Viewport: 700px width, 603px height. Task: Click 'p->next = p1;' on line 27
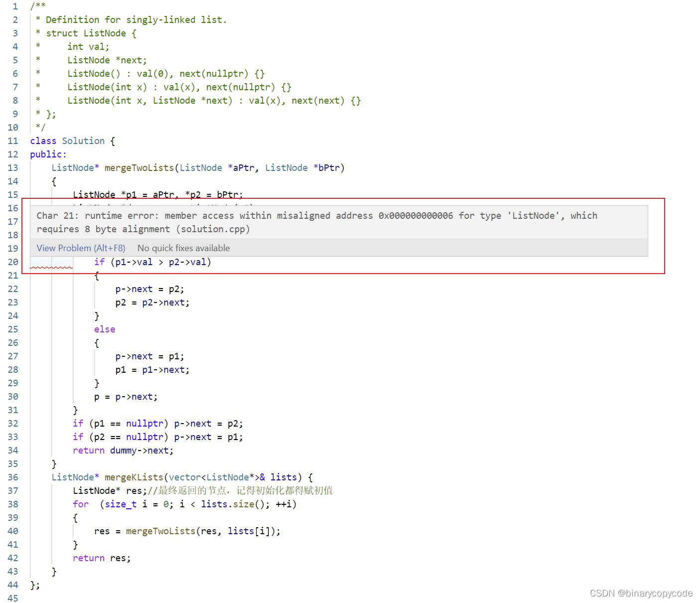150,356
